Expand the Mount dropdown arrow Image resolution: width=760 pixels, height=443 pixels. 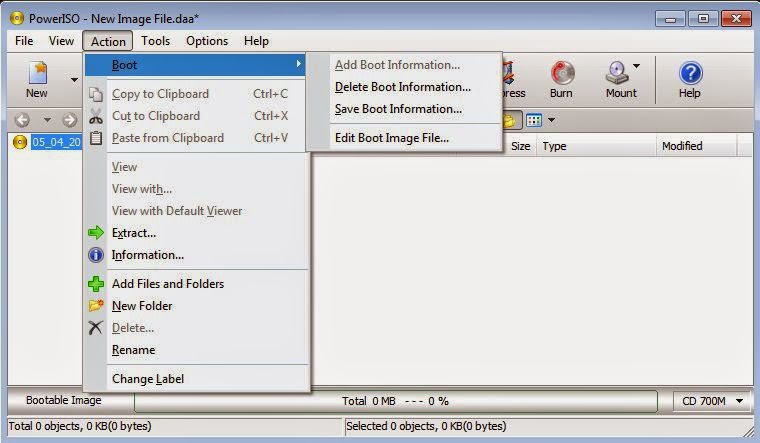(x=636, y=66)
